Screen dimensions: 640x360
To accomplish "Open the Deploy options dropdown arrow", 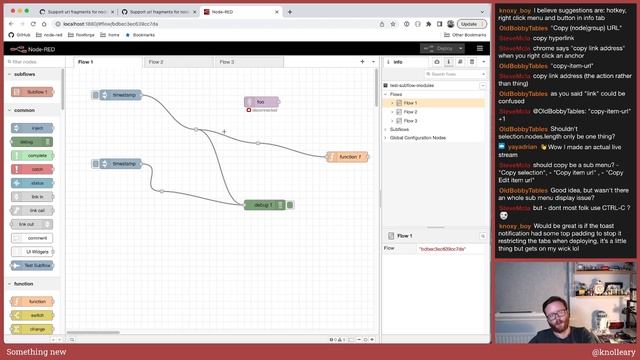I will (460, 49).
